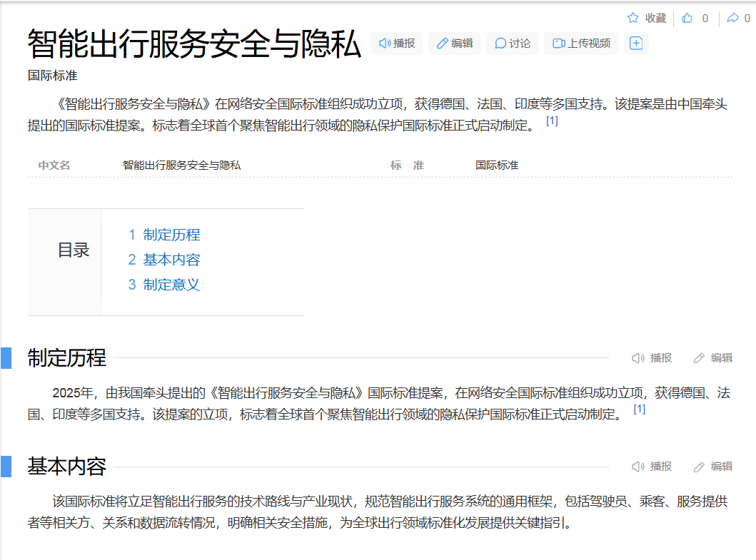Image resolution: width=756 pixels, height=560 pixels.
Task: Jump to 制定历程 in table of contents
Action: click(x=171, y=235)
